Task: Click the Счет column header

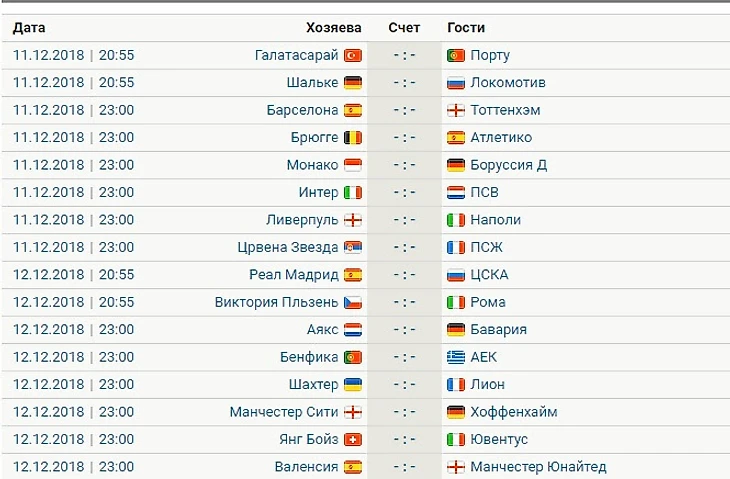Action: tap(404, 27)
